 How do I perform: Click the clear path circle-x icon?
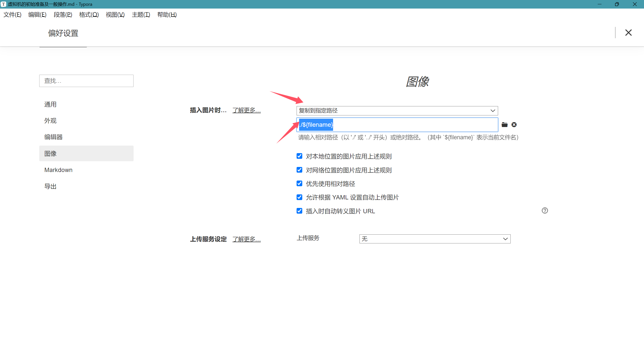[x=514, y=125]
